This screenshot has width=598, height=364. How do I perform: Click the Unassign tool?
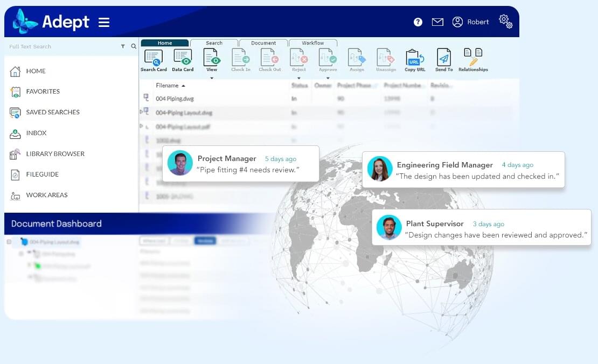(x=386, y=60)
